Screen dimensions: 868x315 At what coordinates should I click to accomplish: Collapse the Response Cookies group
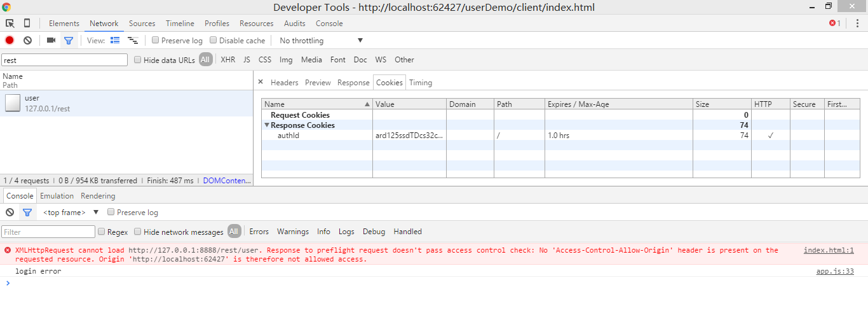pos(267,125)
